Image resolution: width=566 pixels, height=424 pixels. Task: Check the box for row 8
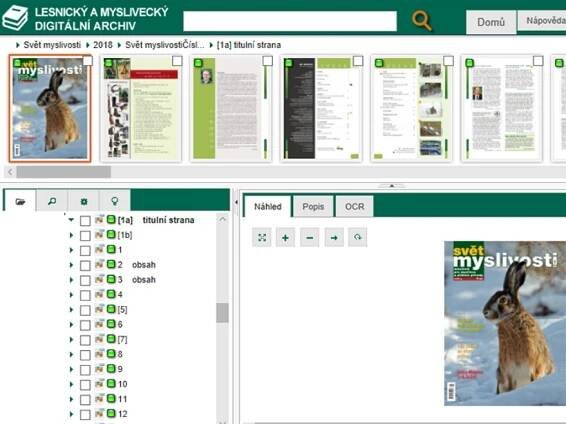click(x=85, y=355)
